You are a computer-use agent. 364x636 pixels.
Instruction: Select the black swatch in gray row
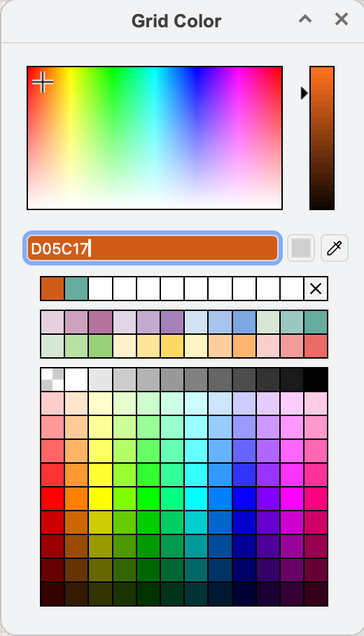click(316, 380)
